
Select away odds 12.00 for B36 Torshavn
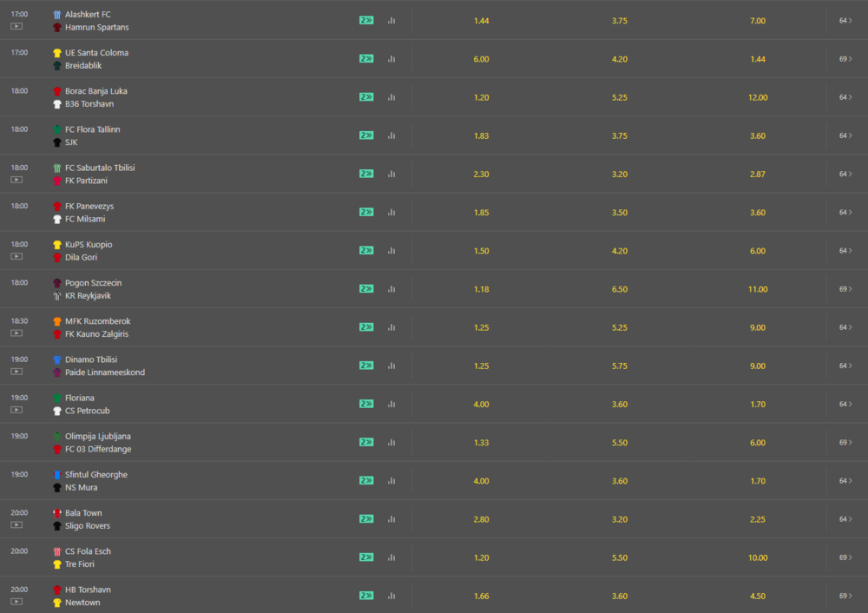pos(758,97)
